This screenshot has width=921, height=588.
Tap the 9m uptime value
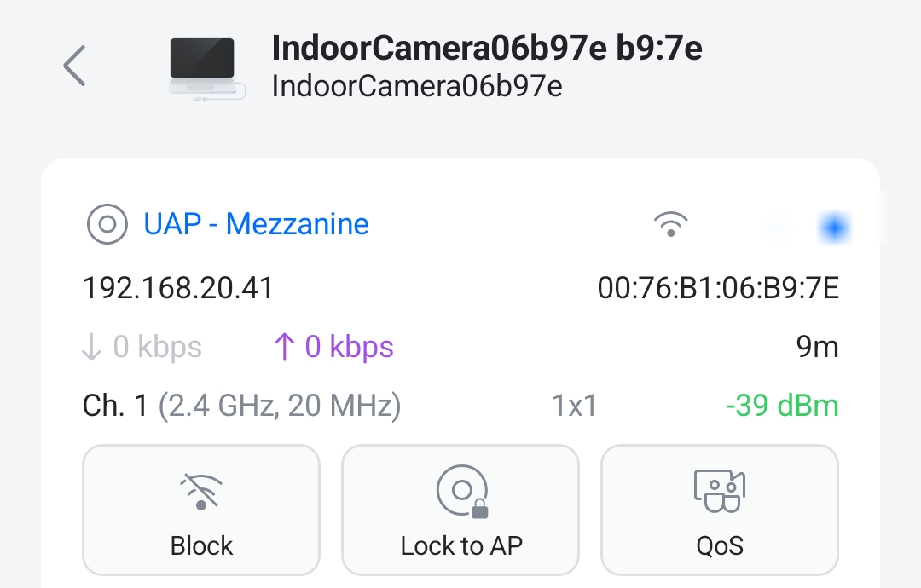click(x=817, y=348)
